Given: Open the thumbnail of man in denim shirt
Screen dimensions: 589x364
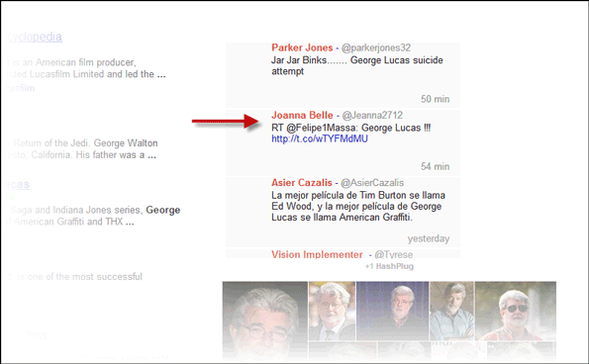Looking at the screenshot, I should tap(451, 312).
